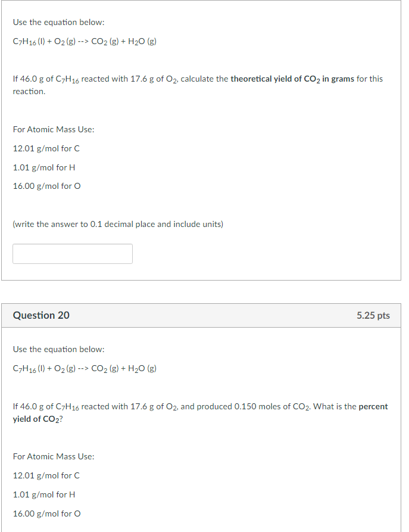
Task: Click the equation under Question 20
Action: [85, 368]
